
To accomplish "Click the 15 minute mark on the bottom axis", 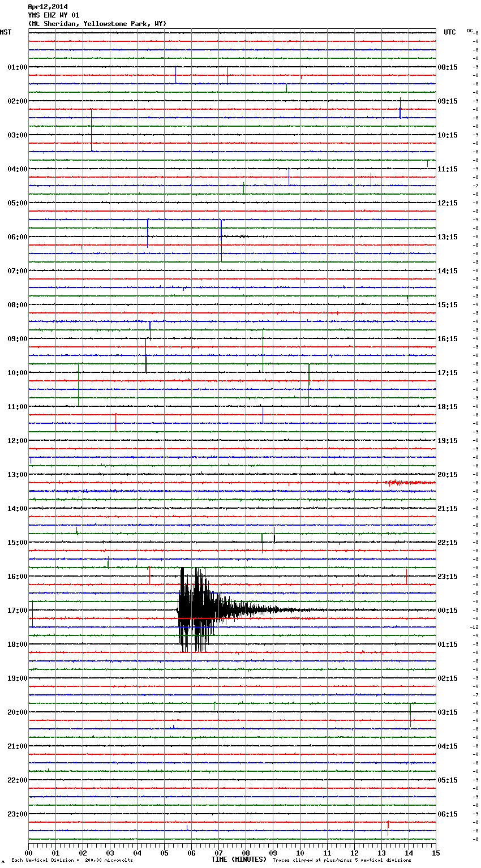I will pyautogui.click(x=436, y=853).
